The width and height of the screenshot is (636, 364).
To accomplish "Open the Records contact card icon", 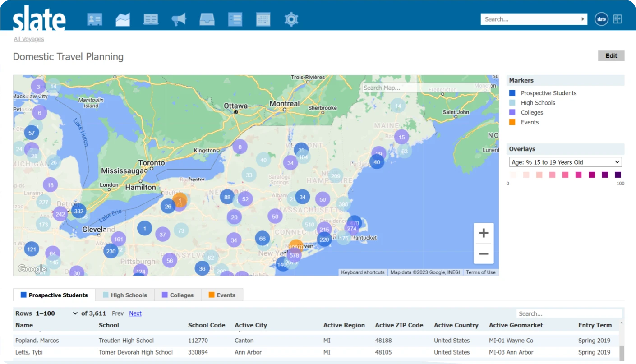I will click(95, 19).
